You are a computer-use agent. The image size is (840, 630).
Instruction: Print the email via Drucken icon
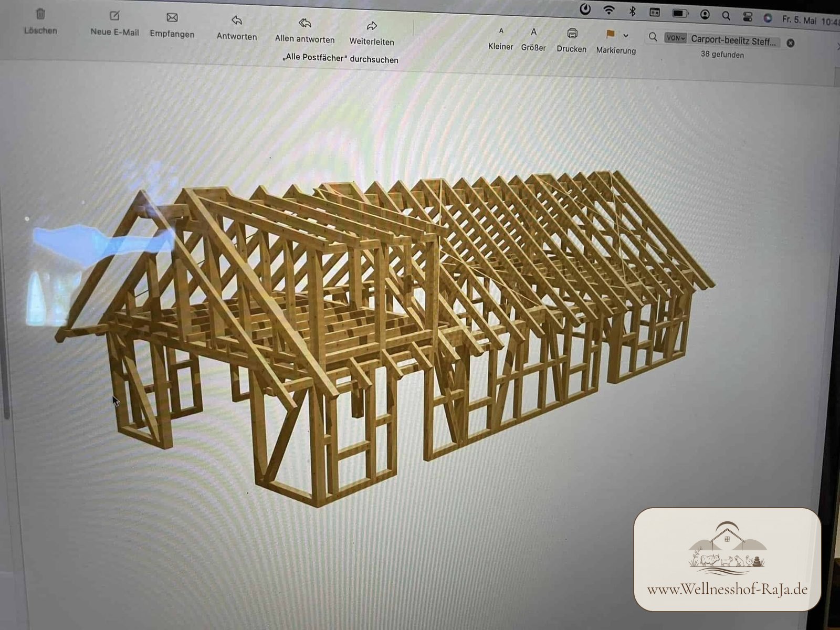click(x=572, y=34)
